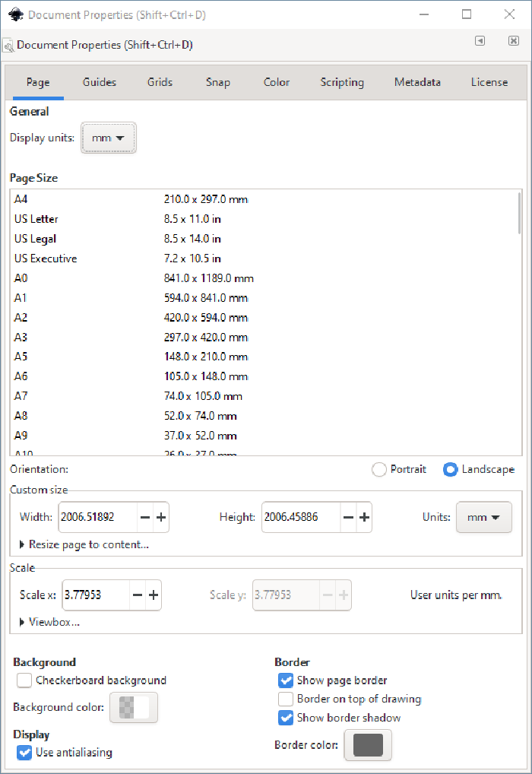Click the Width input field
532x774 pixels.
98,517
